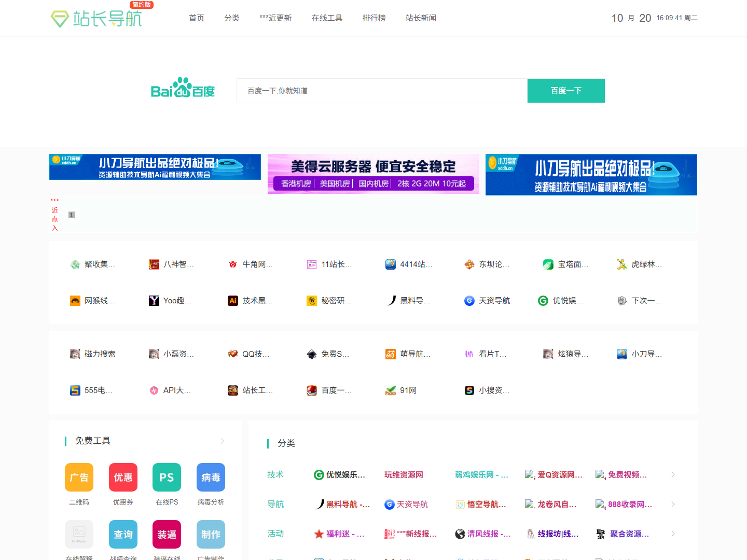This screenshot has height=560, width=747.
Task: Click the 4414站 site favicon
Action: click(391, 264)
